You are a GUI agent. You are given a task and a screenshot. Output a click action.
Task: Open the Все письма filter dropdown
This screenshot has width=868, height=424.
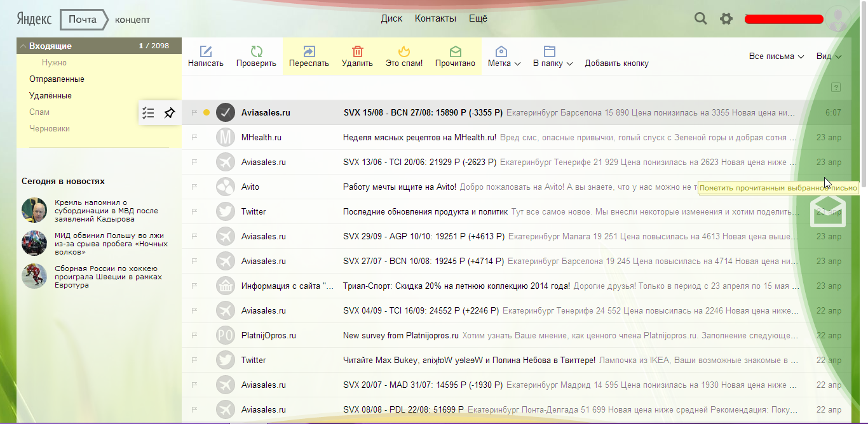point(776,56)
